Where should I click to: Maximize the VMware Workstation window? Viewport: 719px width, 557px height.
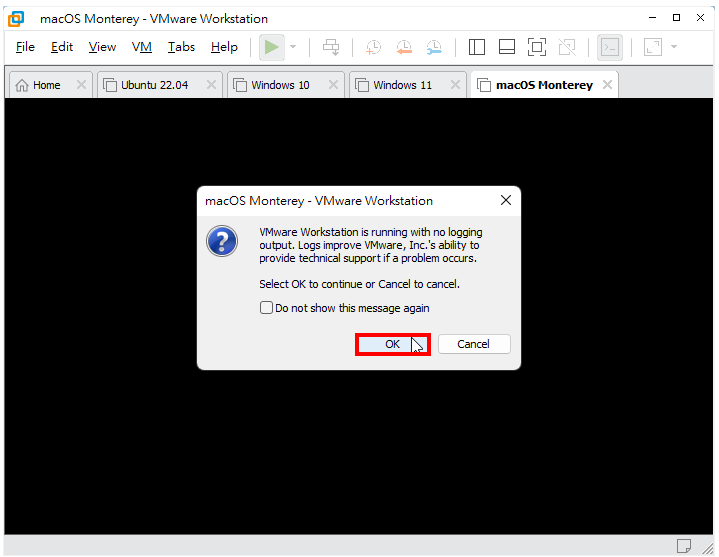coord(676,18)
